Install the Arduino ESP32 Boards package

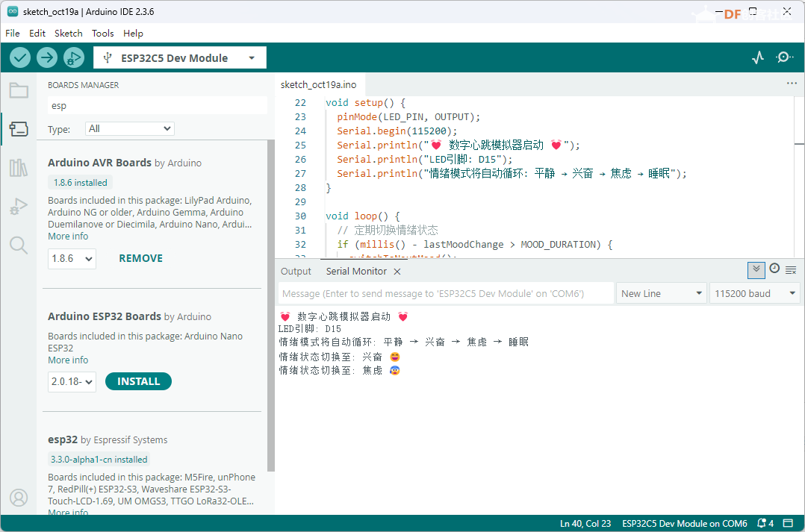(x=138, y=381)
